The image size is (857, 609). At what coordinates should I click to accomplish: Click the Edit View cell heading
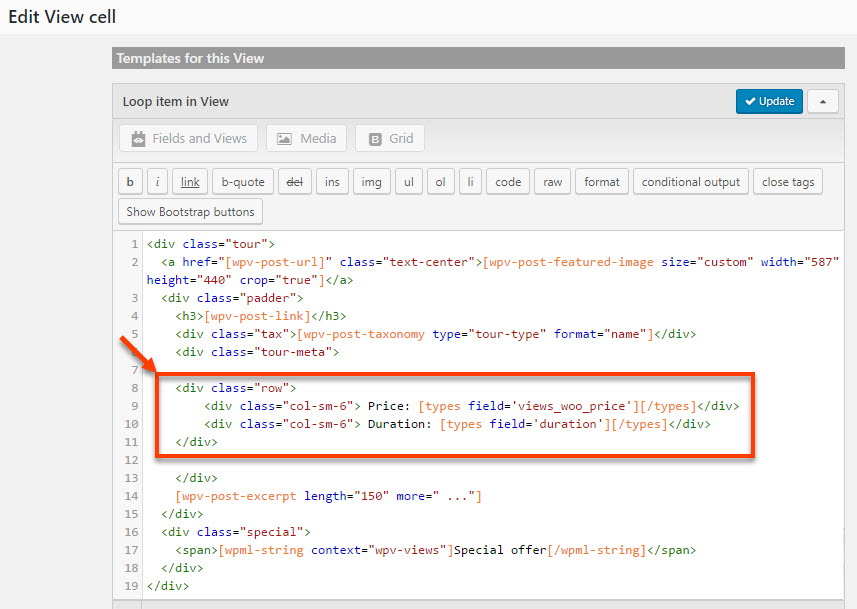tap(62, 17)
